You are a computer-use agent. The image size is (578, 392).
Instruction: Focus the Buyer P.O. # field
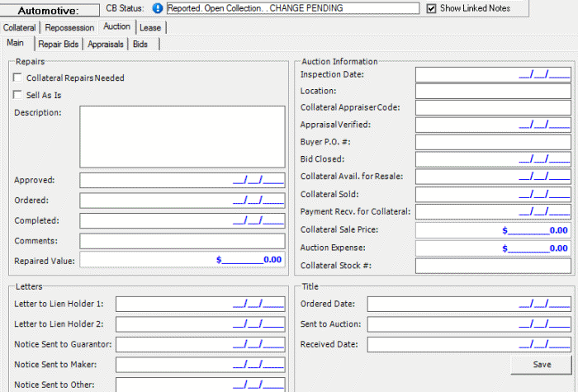coord(493,142)
